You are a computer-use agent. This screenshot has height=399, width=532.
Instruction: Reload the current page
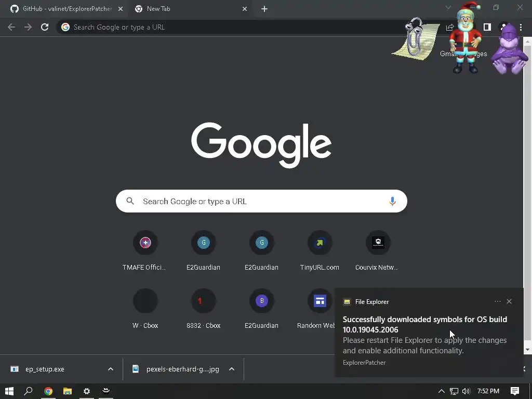[45, 27]
